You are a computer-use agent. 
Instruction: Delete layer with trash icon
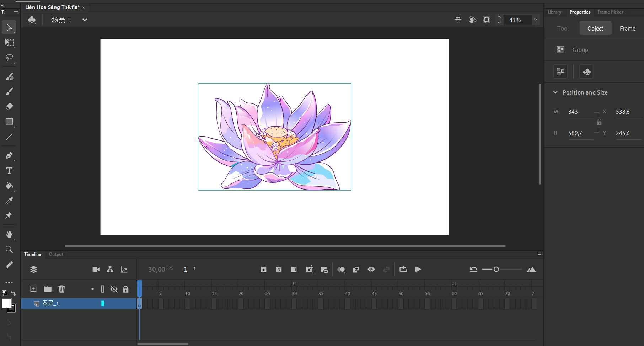pyautogui.click(x=62, y=289)
